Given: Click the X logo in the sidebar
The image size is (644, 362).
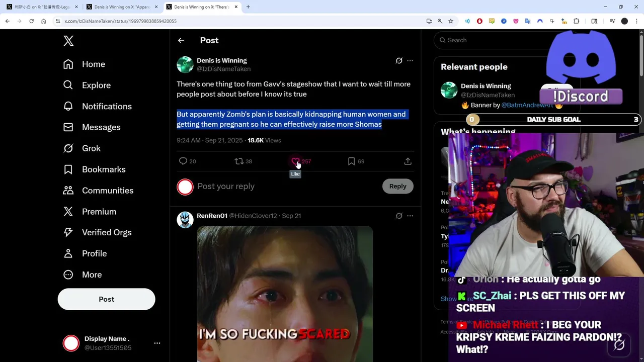Looking at the screenshot, I should [x=68, y=41].
